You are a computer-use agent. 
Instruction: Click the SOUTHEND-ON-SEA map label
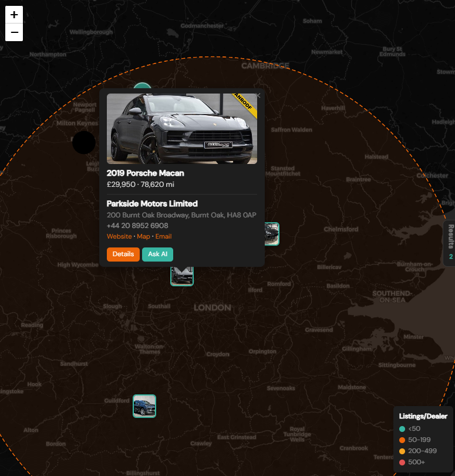pyautogui.click(x=392, y=297)
